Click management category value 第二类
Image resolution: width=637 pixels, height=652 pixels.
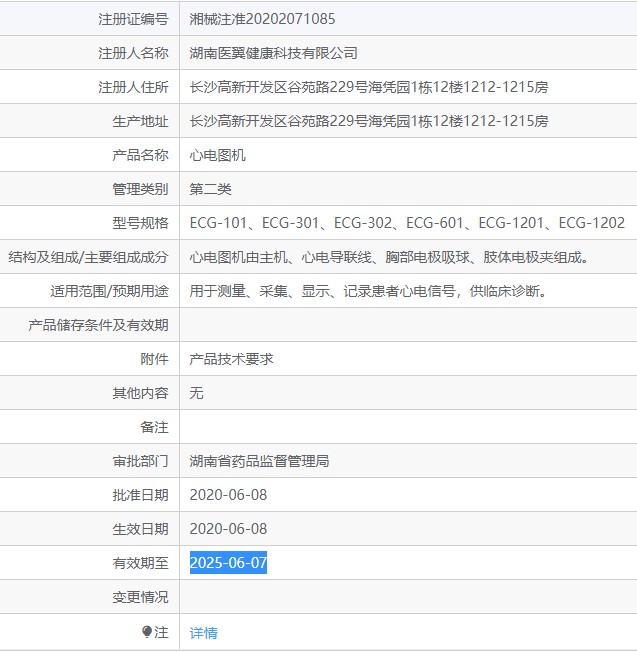210,189
